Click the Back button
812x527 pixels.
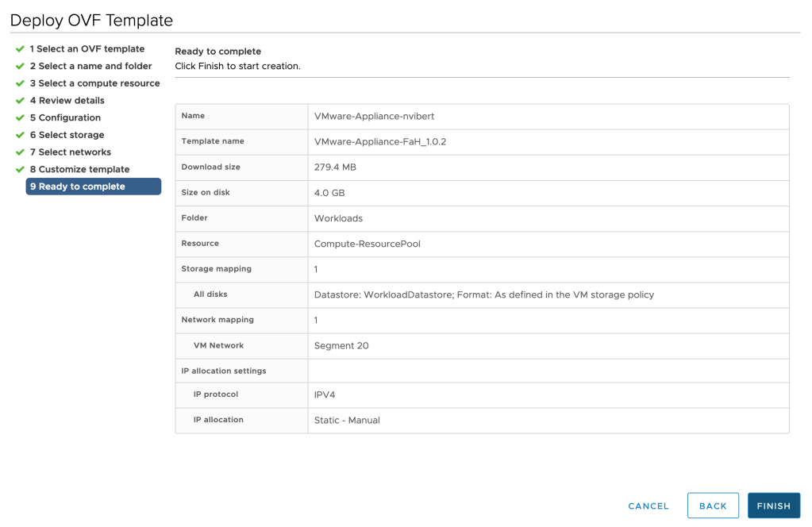[713, 506]
